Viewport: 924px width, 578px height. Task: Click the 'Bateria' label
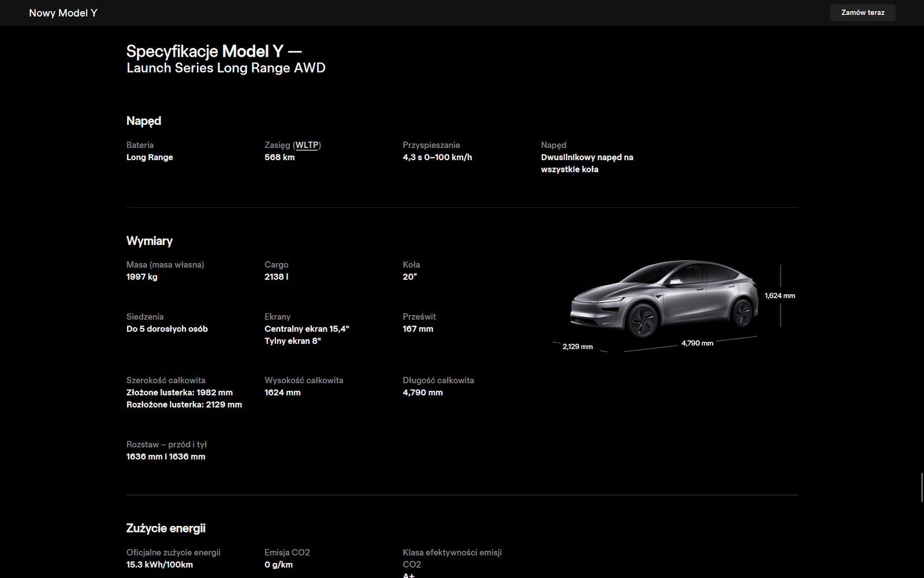pyautogui.click(x=140, y=145)
